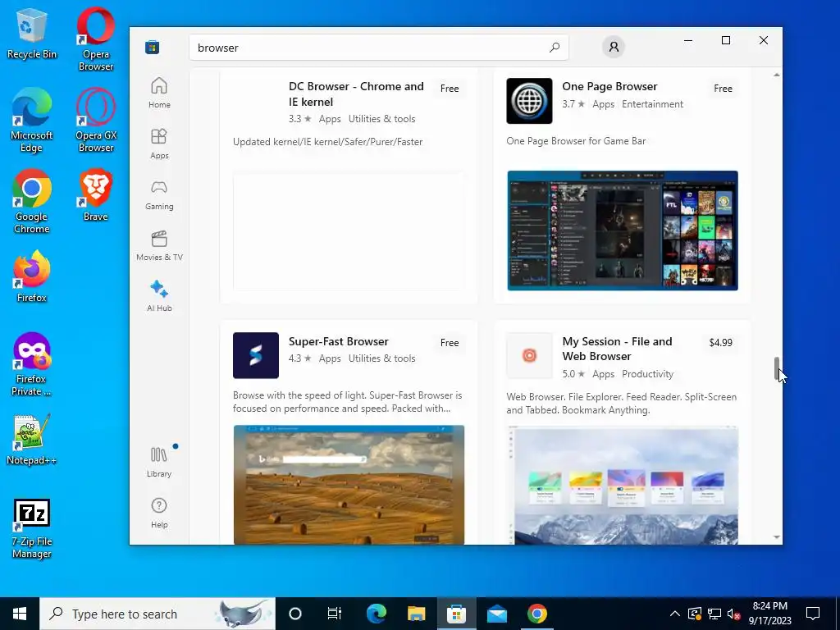The image size is (840, 630).
Task: Click the Store vertical scrollbar thumb
Action: click(x=776, y=369)
